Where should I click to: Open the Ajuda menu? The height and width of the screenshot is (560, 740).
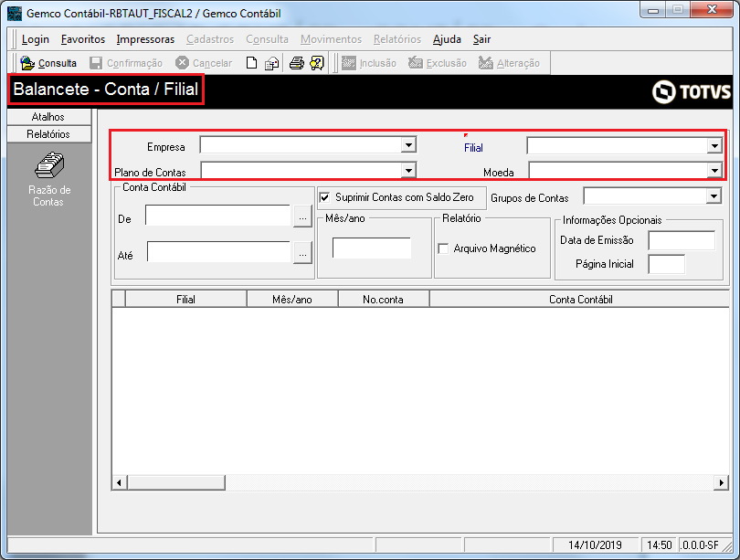[447, 39]
